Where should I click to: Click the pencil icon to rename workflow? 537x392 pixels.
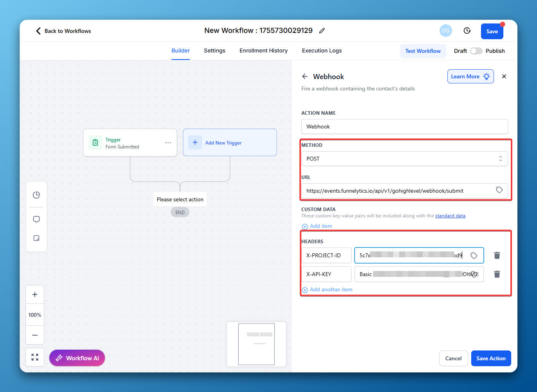tap(322, 31)
